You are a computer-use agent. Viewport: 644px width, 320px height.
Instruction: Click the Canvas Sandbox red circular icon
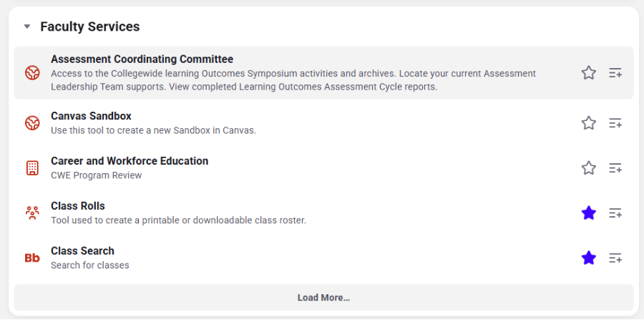[x=32, y=123]
